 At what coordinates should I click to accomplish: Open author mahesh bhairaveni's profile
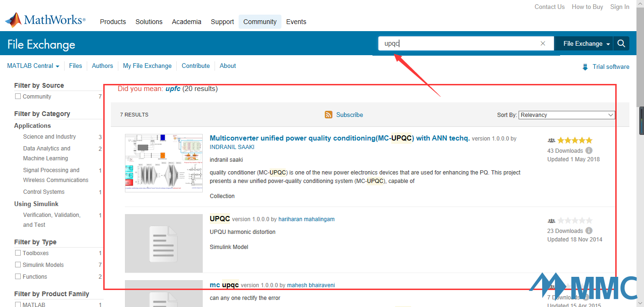point(311,285)
